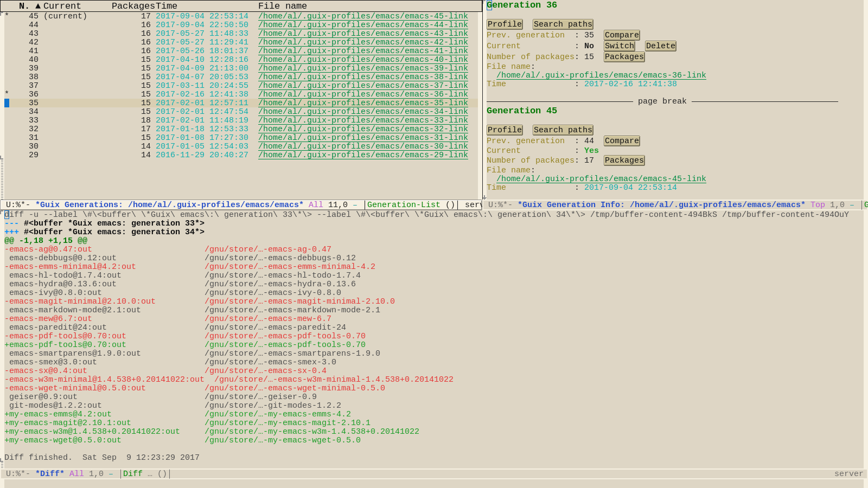Image resolution: width=868 pixels, height=488 pixels.
Task: Click diff header for generation 33 buffer
Action: tap(104, 223)
